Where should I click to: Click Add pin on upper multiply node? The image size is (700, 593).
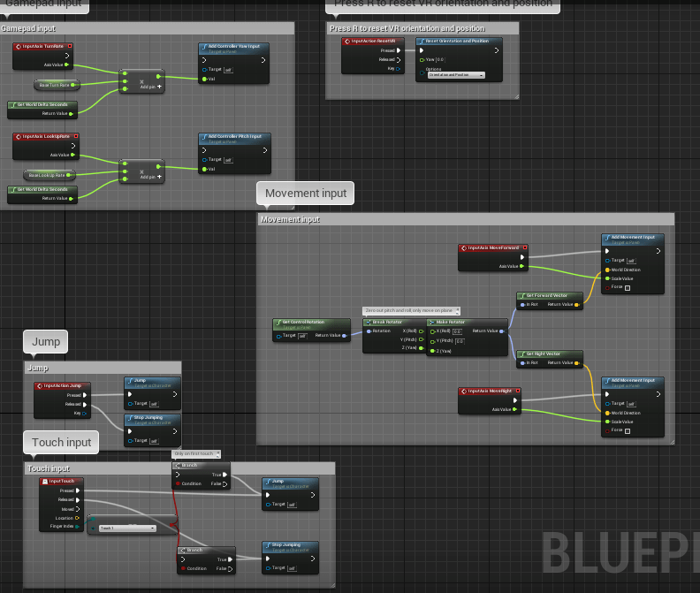(x=151, y=87)
